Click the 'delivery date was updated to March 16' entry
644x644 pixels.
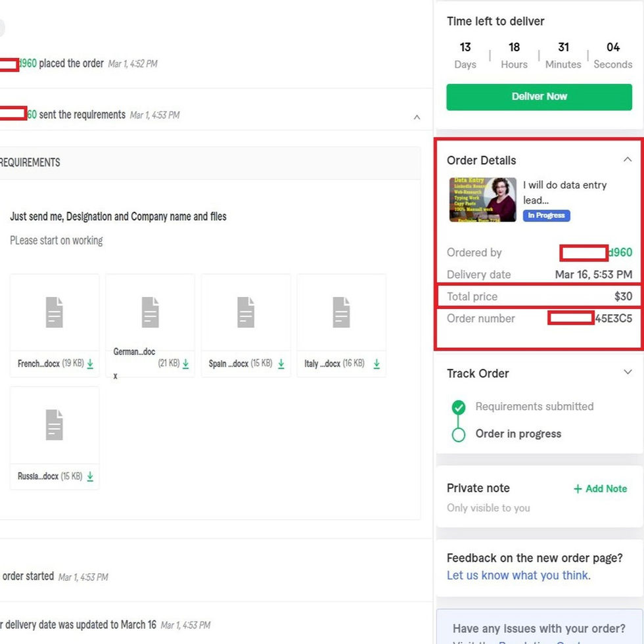tap(78, 625)
